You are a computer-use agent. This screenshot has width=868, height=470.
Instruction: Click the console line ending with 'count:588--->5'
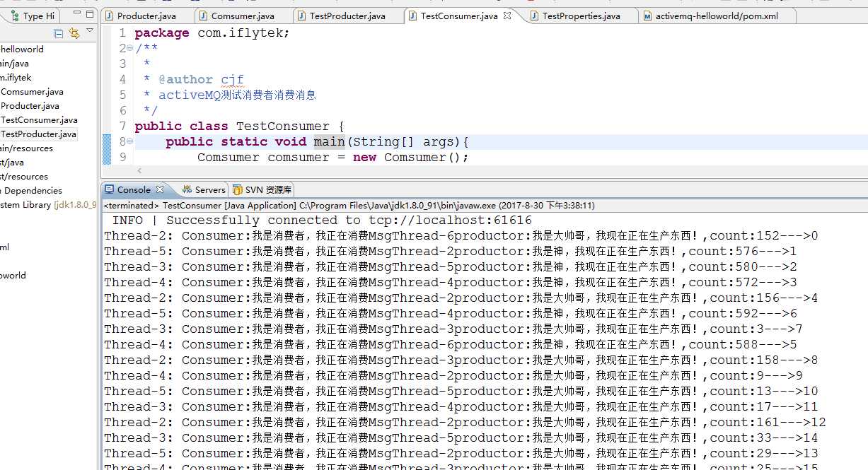(x=451, y=344)
